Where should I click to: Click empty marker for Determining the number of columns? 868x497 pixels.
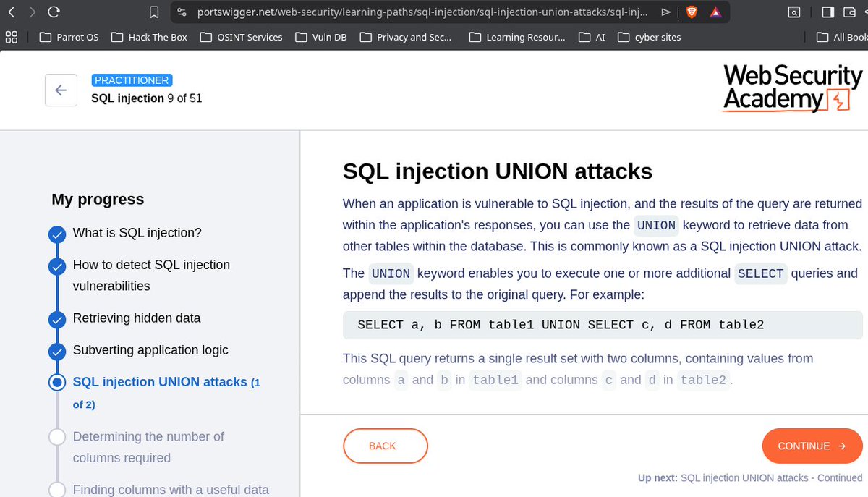tap(57, 437)
